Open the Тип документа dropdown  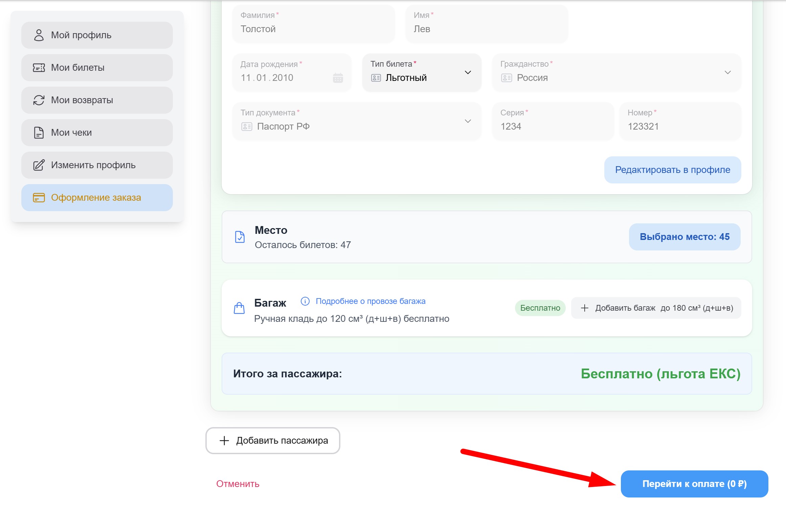click(x=356, y=121)
